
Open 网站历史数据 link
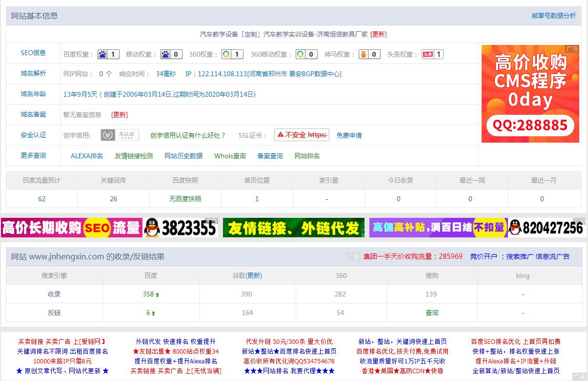click(x=183, y=156)
